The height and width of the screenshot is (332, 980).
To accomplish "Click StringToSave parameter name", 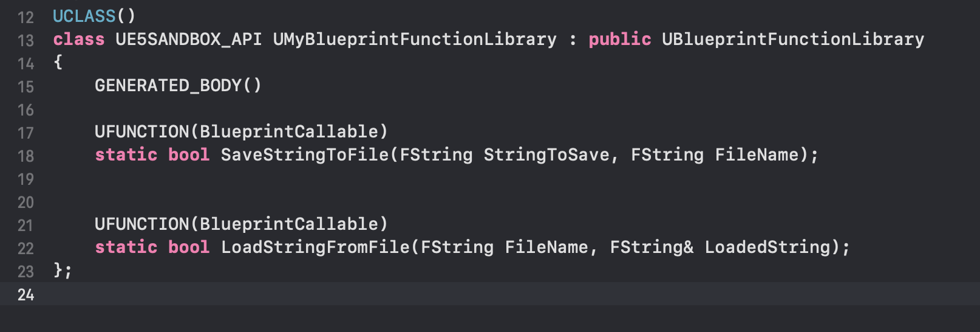I will (546, 155).
